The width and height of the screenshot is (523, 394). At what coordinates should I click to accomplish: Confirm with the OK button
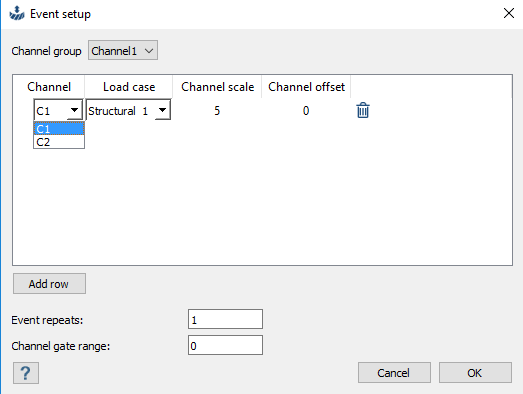pyautogui.click(x=475, y=373)
